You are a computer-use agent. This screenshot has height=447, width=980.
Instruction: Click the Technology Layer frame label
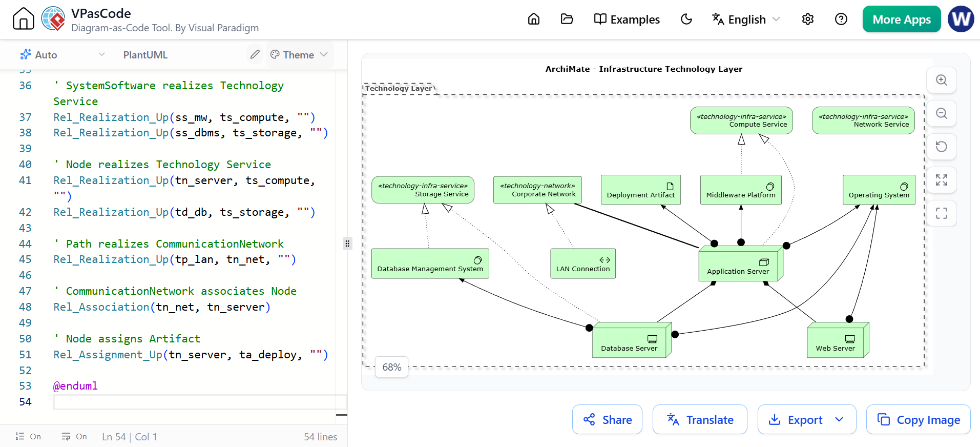(399, 88)
